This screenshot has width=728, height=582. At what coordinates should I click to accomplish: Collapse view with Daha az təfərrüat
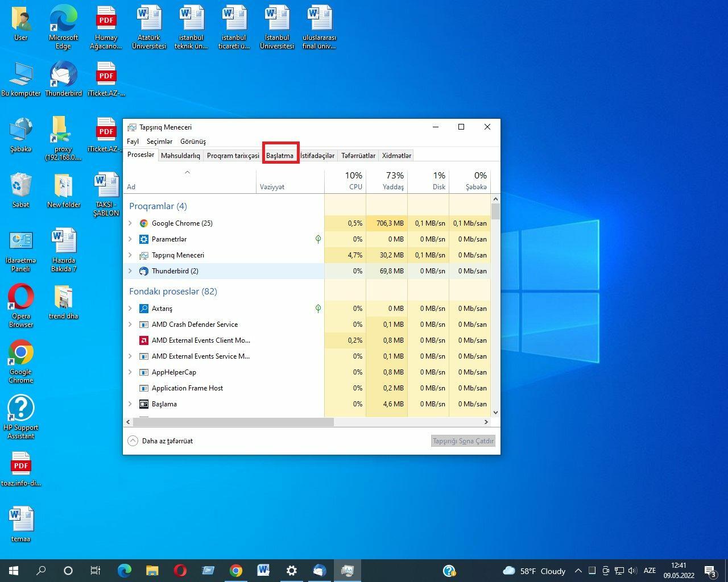tap(160, 441)
